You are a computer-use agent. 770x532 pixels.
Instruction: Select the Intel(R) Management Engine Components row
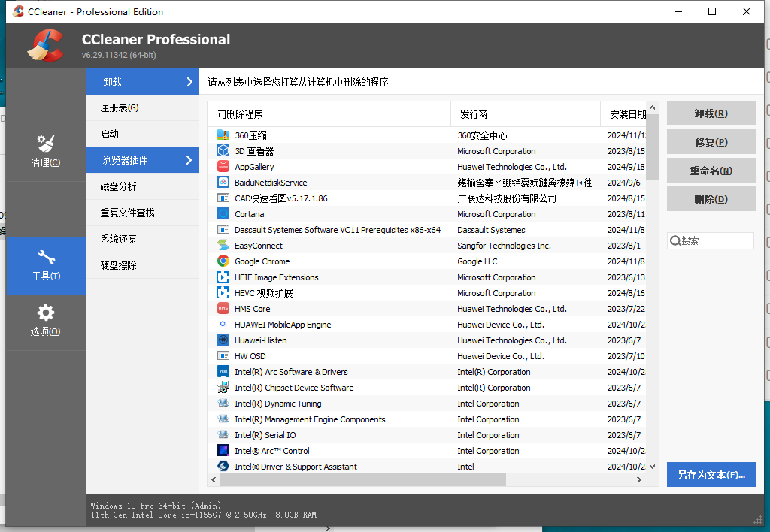[x=426, y=419]
